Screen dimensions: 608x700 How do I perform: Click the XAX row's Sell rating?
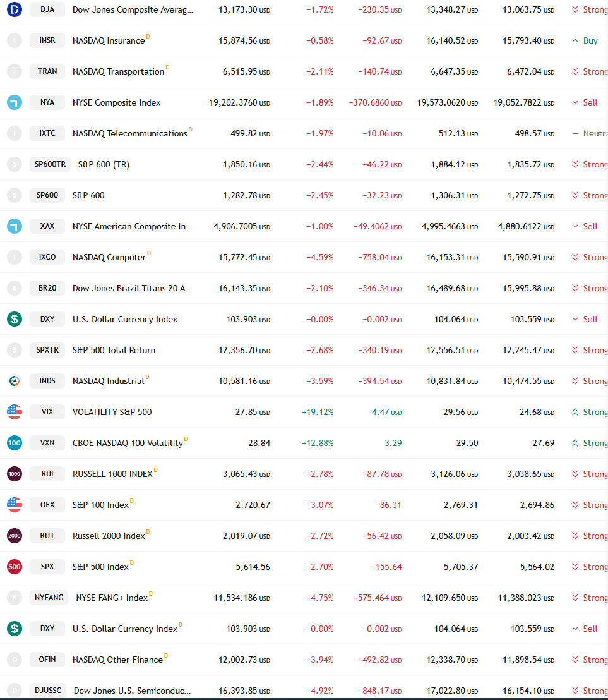click(585, 226)
